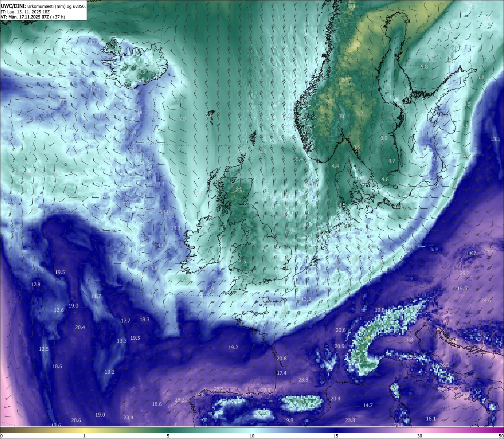Click the 12.5 value on the map
Screen dimensions: 504x439
[x=44, y=349]
